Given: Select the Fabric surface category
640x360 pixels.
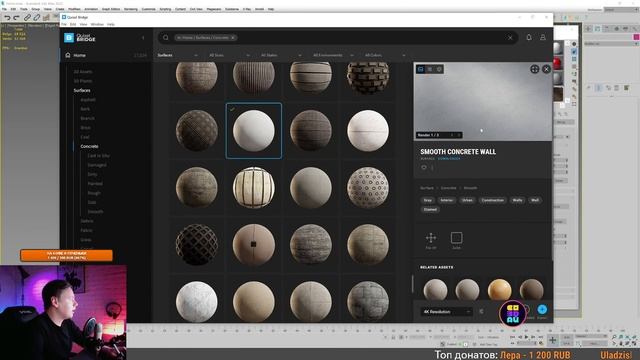Looking at the screenshot, I should coord(86,230).
